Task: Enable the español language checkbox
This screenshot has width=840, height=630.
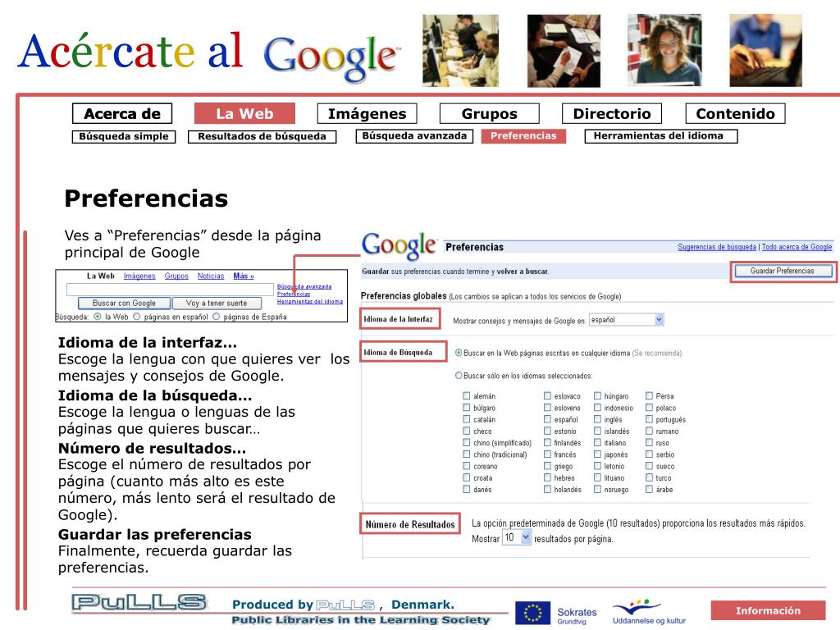Action: [547, 419]
